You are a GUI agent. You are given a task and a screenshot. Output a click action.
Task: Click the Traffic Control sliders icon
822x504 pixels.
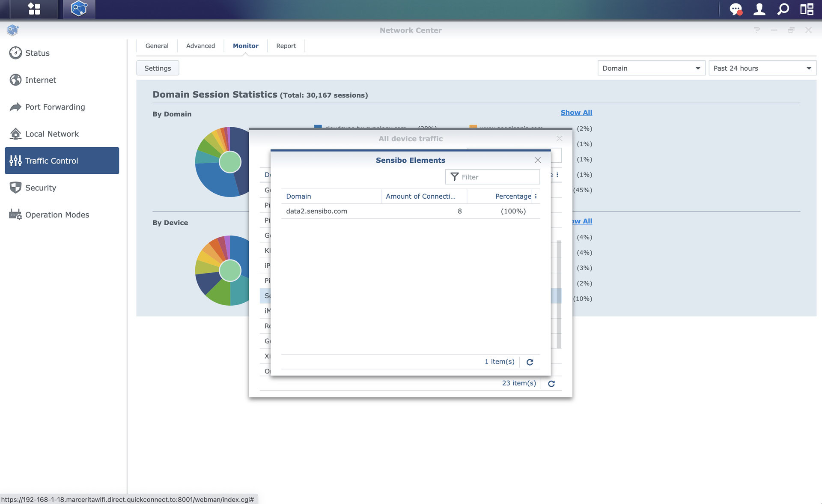(15, 161)
